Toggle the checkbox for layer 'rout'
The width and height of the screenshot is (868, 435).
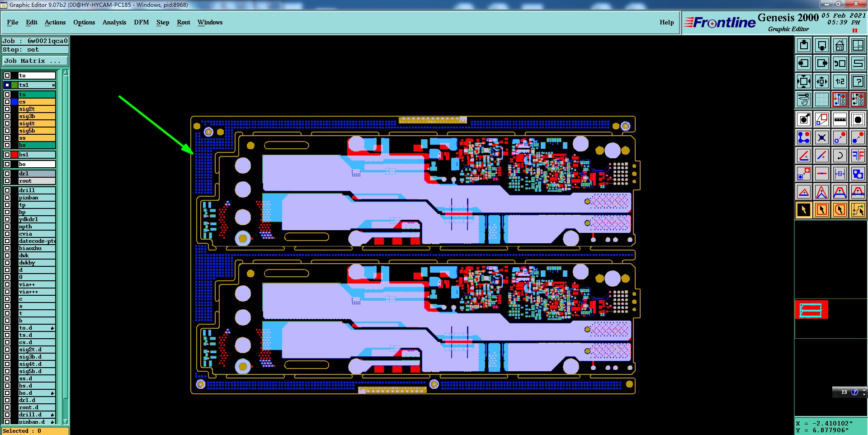[7, 181]
